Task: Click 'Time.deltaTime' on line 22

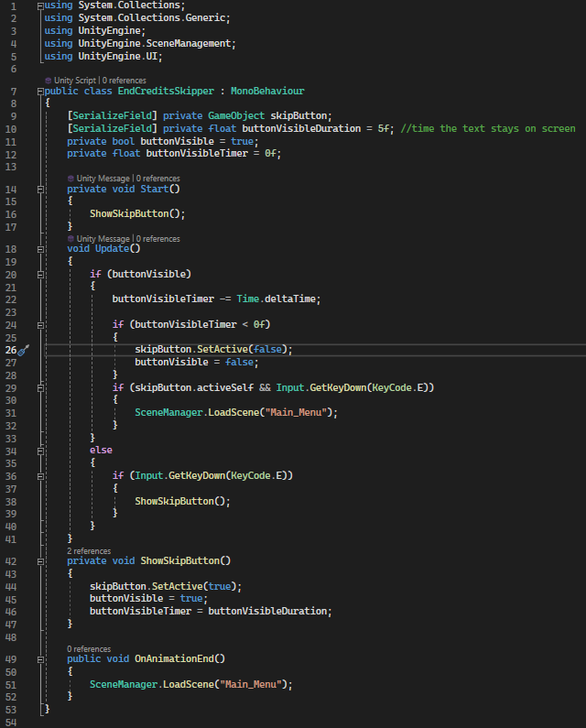Action: point(276,299)
